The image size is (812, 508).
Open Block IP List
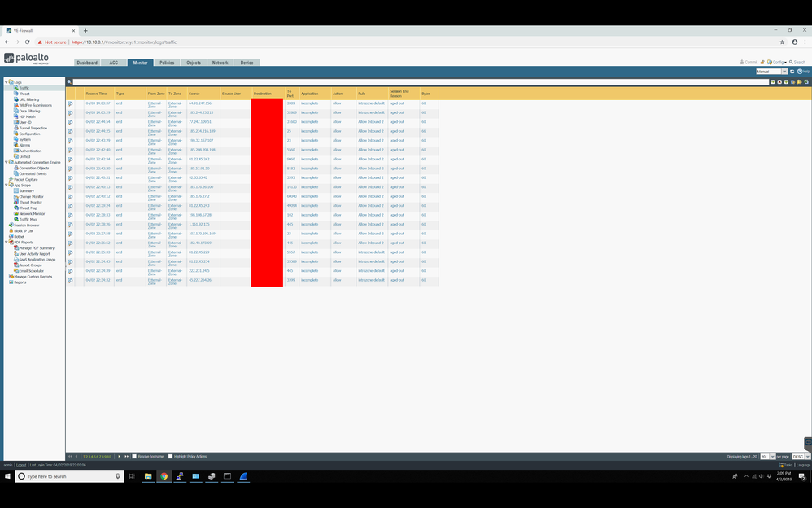pyautogui.click(x=24, y=230)
